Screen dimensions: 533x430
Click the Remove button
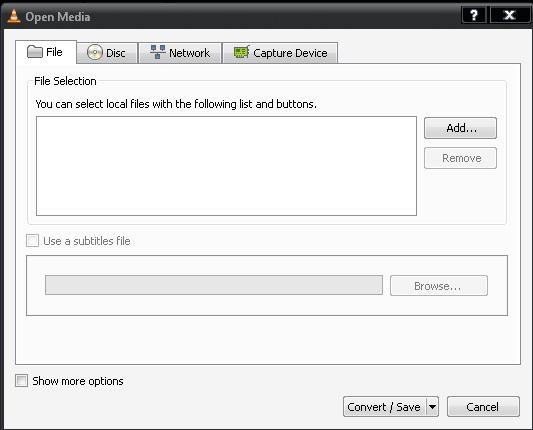click(x=460, y=158)
